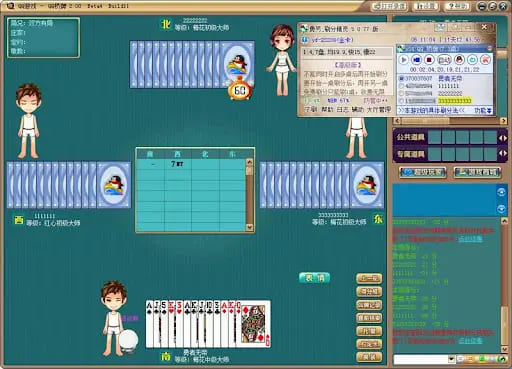Image resolution: width=512 pixels, height=369 pixels.
Task: Select the Queen of Diamonds card in hand
Action: point(255,324)
